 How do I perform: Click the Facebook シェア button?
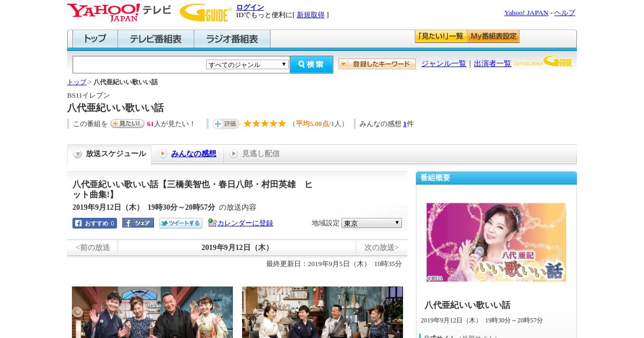click(x=138, y=223)
